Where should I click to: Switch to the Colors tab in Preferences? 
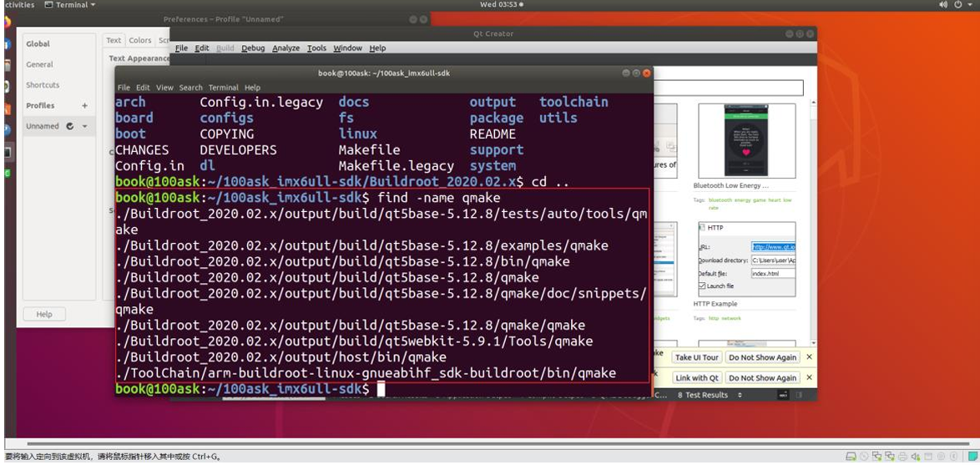click(x=140, y=40)
